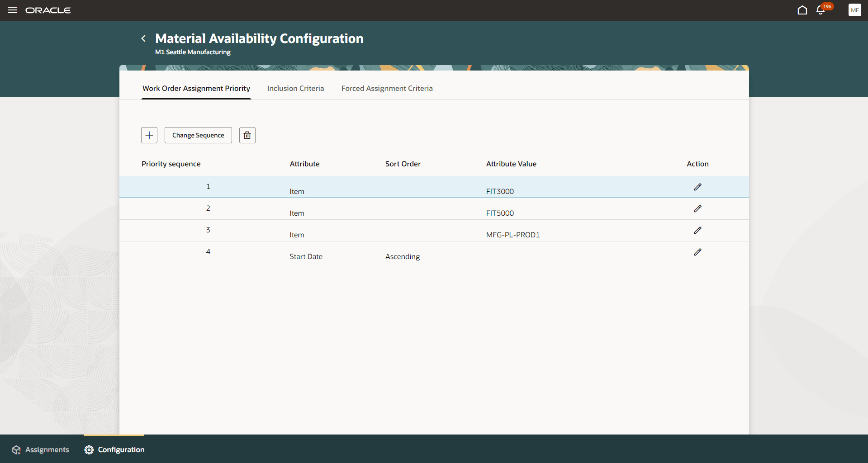
Task: Open the navigation hamburger menu
Action: tap(12, 10)
